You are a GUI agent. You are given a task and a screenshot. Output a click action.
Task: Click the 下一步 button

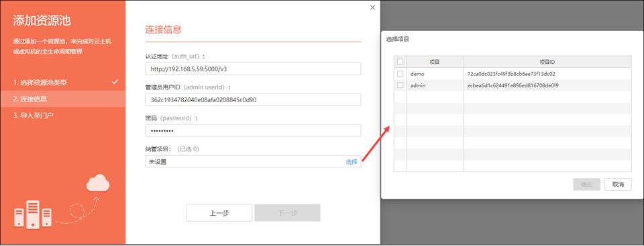pyautogui.click(x=287, y=213)
